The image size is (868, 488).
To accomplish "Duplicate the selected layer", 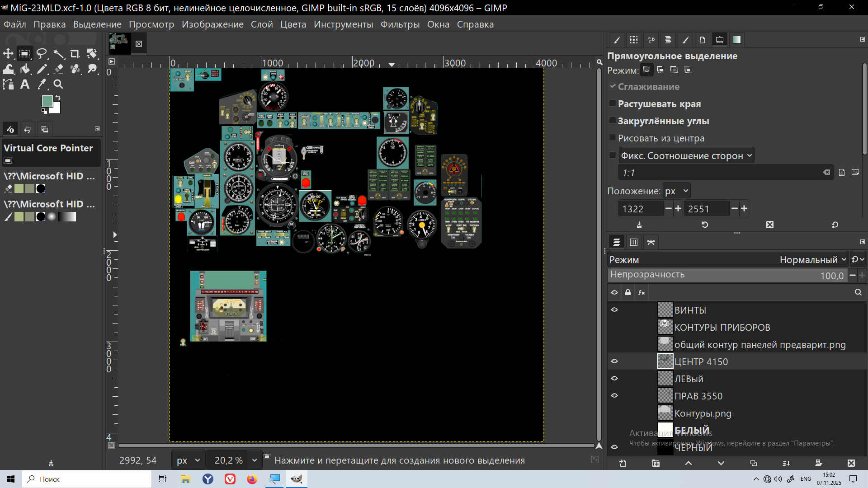I will pyautogui.click(x=753, y=463).
